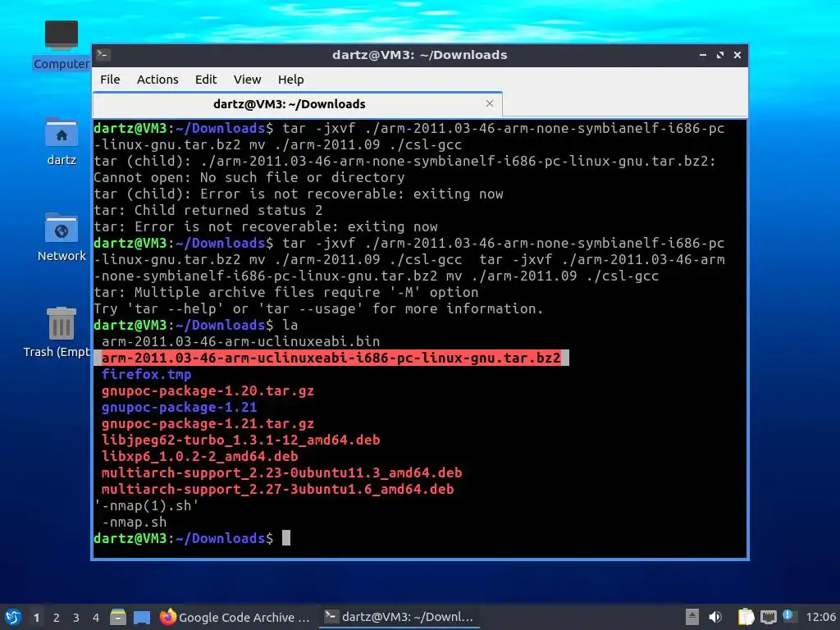
Task: Open the File menu
Action: click(110, 80)
